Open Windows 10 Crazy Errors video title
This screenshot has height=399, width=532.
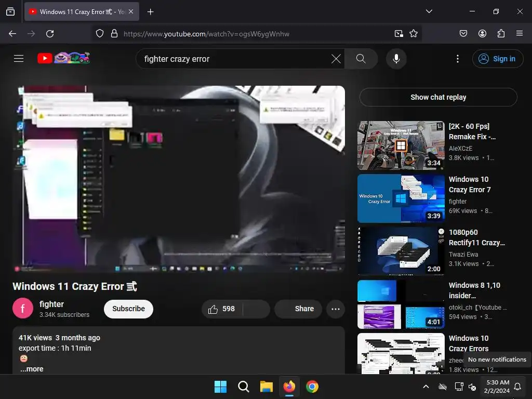click(469, 343)
